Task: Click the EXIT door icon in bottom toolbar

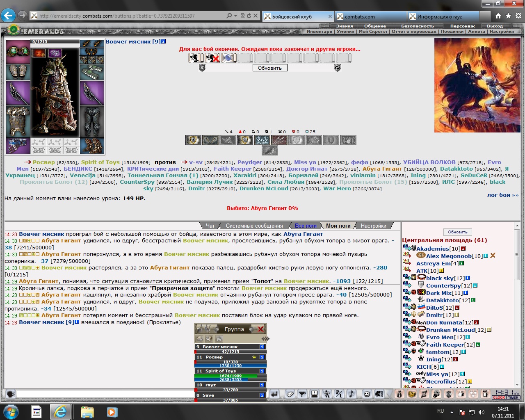Action: click(486, 394)
